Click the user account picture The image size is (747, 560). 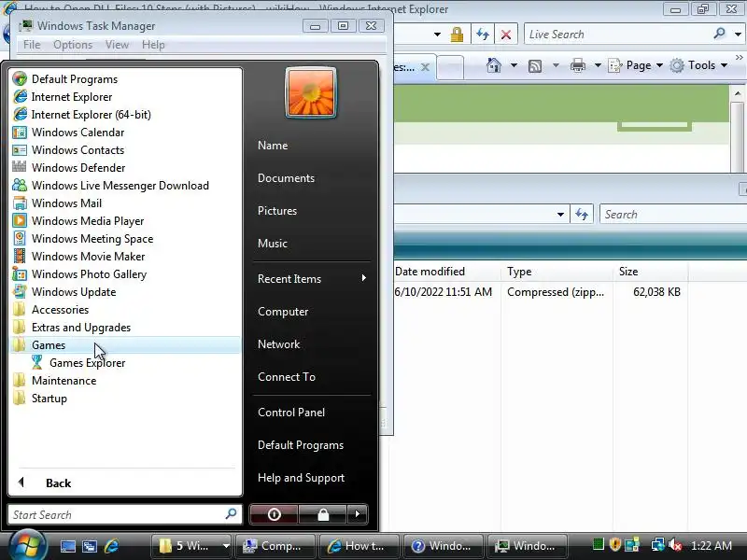[x=311, y=92]
